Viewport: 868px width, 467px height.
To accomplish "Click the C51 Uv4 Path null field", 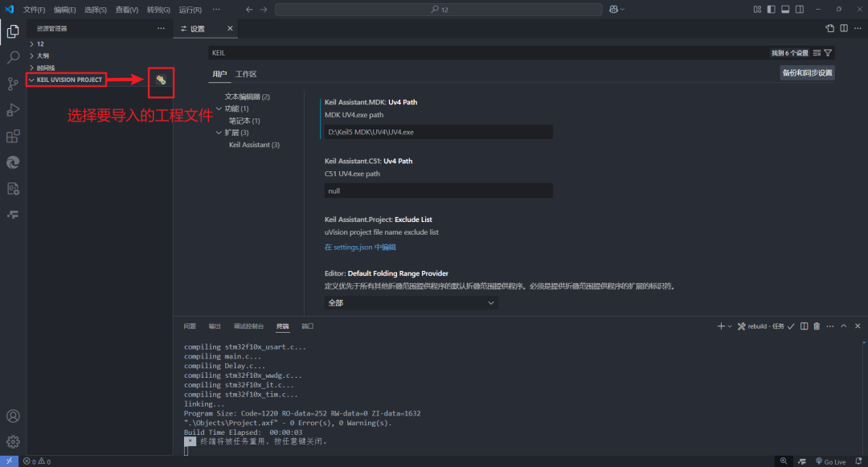I will [439, 190].
